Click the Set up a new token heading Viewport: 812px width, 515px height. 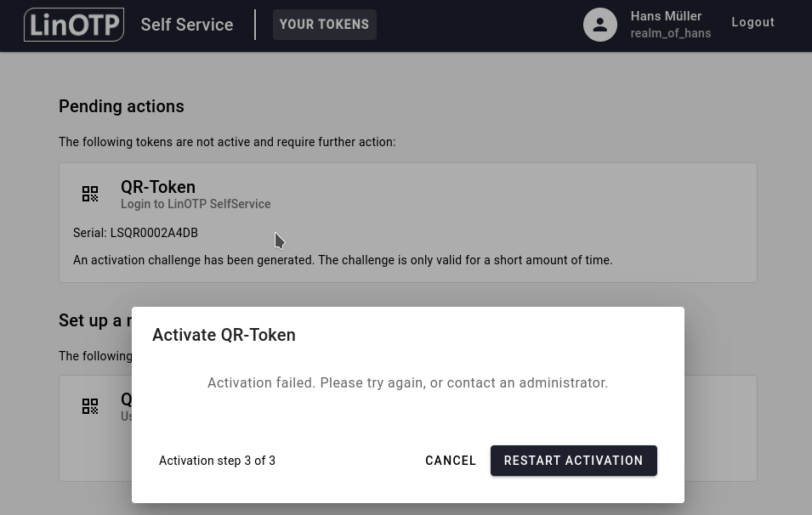point(94,320)
